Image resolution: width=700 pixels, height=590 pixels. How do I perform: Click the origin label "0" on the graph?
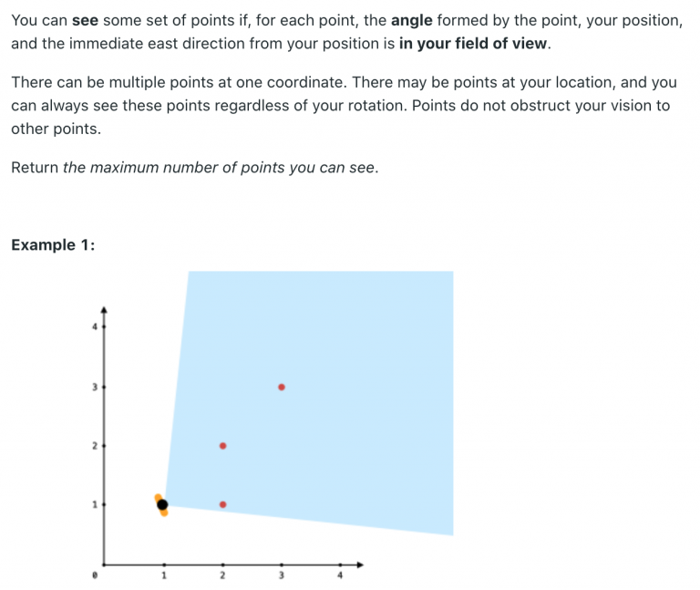coord(94,576)
